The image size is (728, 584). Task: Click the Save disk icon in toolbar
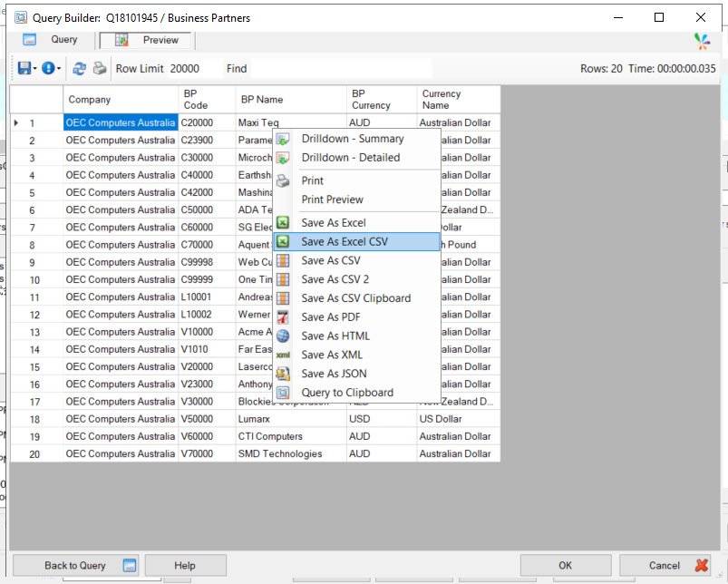click(x=24, y=69)
